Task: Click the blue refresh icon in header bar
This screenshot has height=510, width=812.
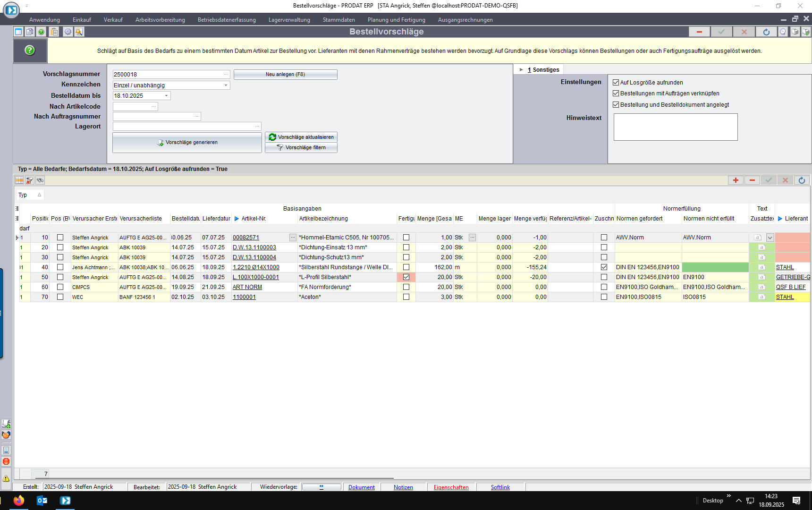Action: click(766, 32)
